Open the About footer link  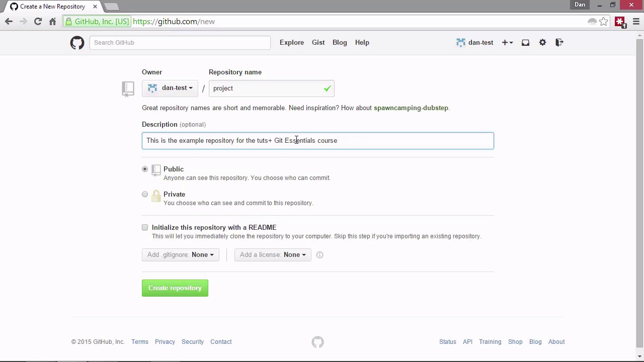[x=556, y=342]
